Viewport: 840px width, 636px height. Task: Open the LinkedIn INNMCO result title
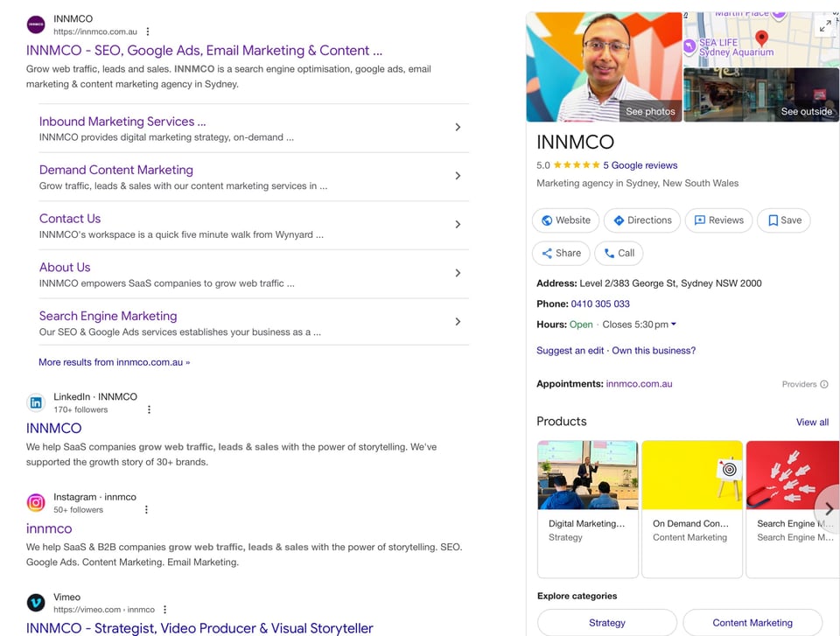[53, 428]
